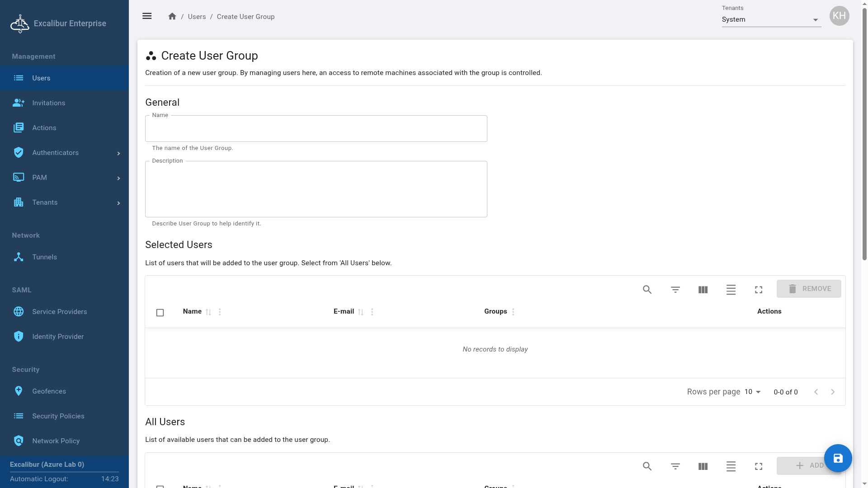Change row density in Selected Users table
This screenshot has height=488, width=868.
[x=731, y=290]
